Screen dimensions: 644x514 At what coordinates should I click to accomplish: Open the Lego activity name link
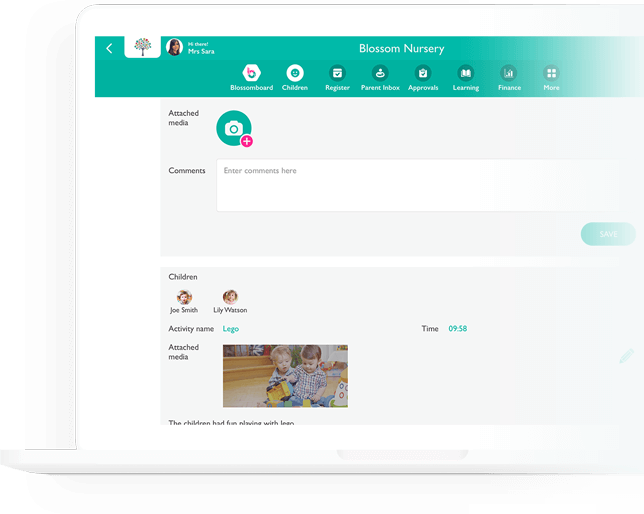click(x=231, y=329)
